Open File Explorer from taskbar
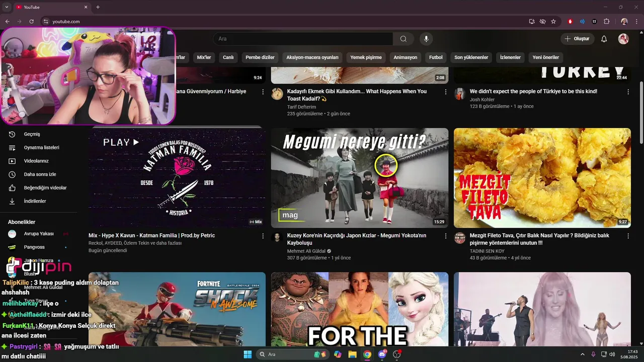644x362 pixels. [x=352, y=354]
